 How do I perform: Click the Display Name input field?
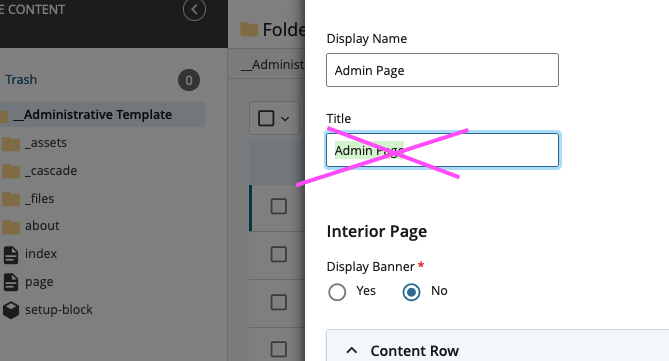click(442, 70)
